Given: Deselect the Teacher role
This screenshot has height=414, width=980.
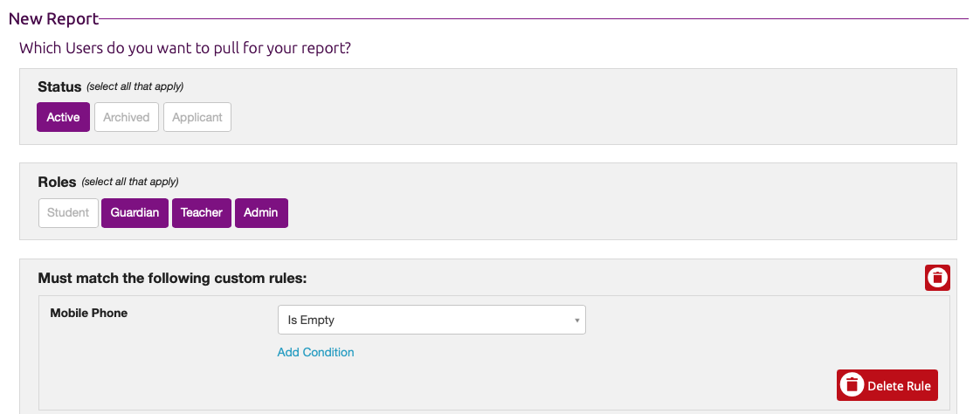Looking at the screenshot, I should pos(202,212).
